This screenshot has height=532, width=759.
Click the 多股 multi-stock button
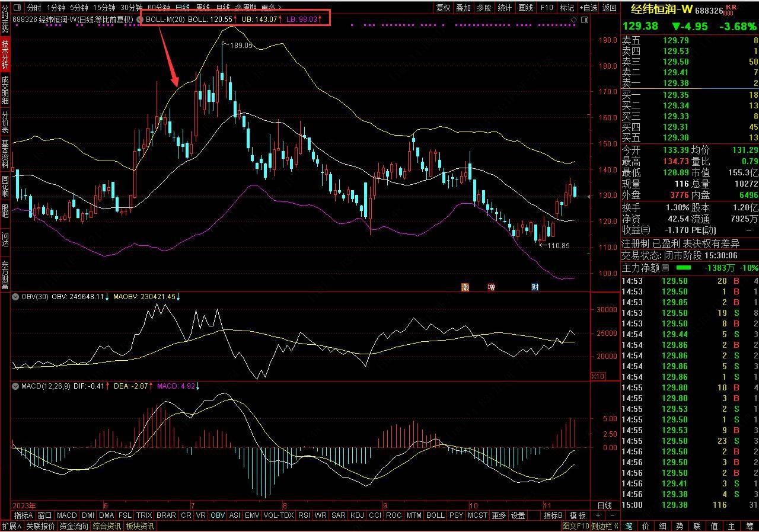pyautogui.click(x=484, y=8)
